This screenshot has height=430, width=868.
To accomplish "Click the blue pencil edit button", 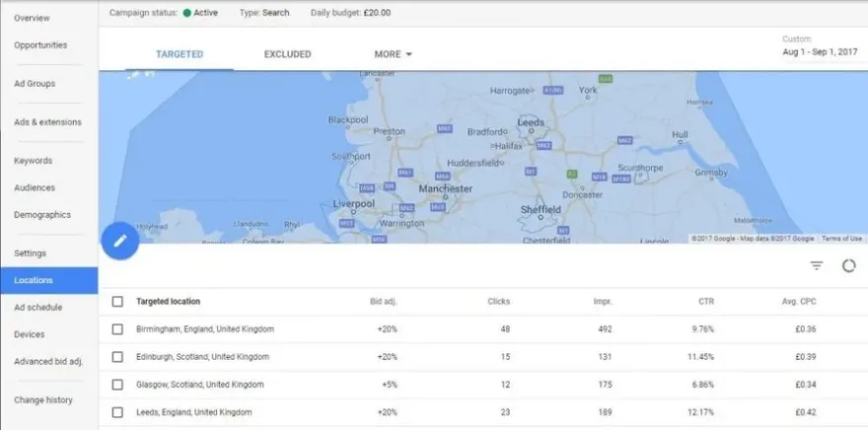I will tap(120, 241).
